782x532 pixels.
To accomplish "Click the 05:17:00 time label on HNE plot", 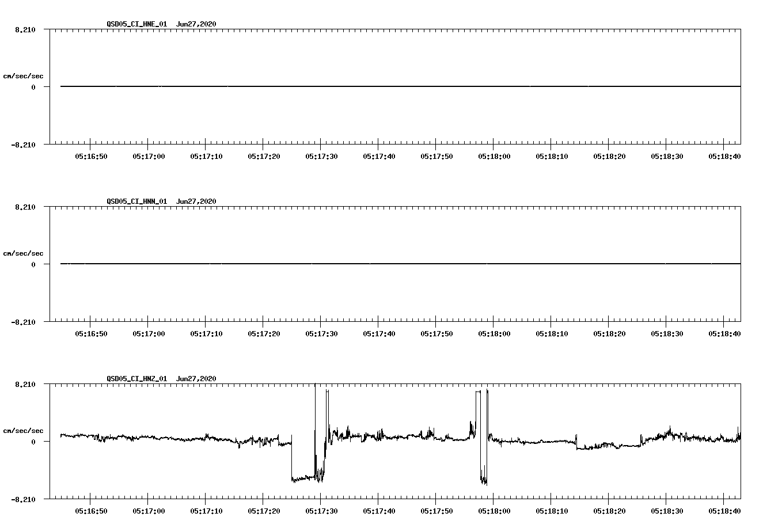I will [x=149, y=157].
